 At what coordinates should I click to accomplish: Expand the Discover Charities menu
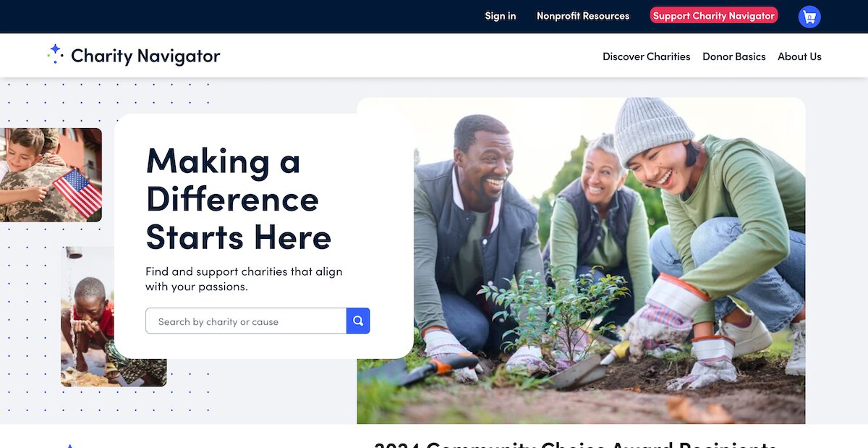647,56
